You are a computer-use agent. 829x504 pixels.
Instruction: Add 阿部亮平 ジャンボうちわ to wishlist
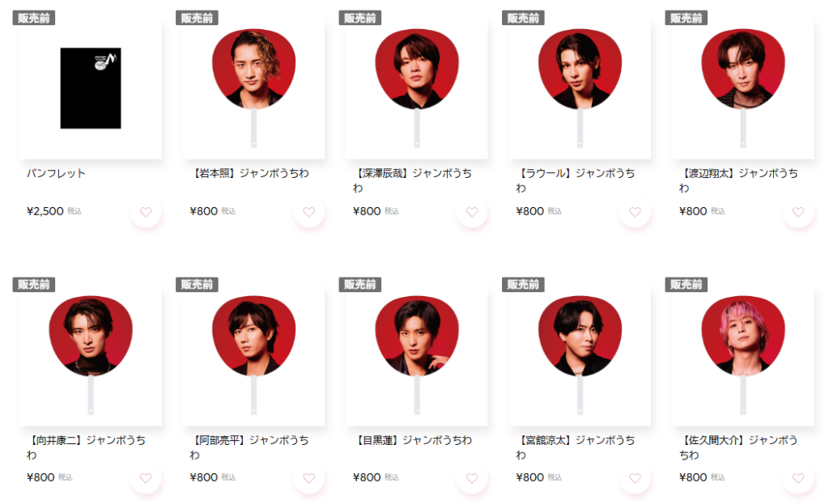coord(309,479)
